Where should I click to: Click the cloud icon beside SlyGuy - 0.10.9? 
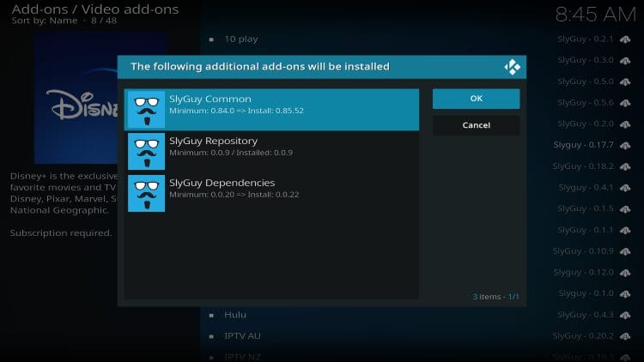tap(625, 251)
